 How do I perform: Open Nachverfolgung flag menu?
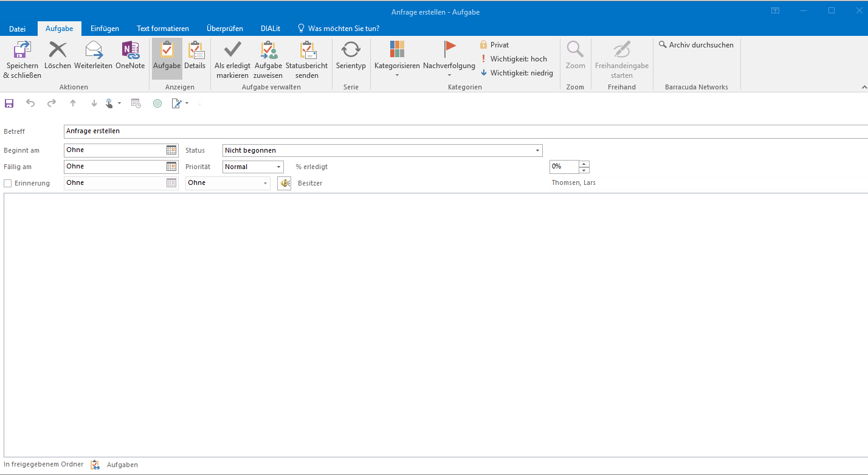pyautogui.click(x=449, y=59)
